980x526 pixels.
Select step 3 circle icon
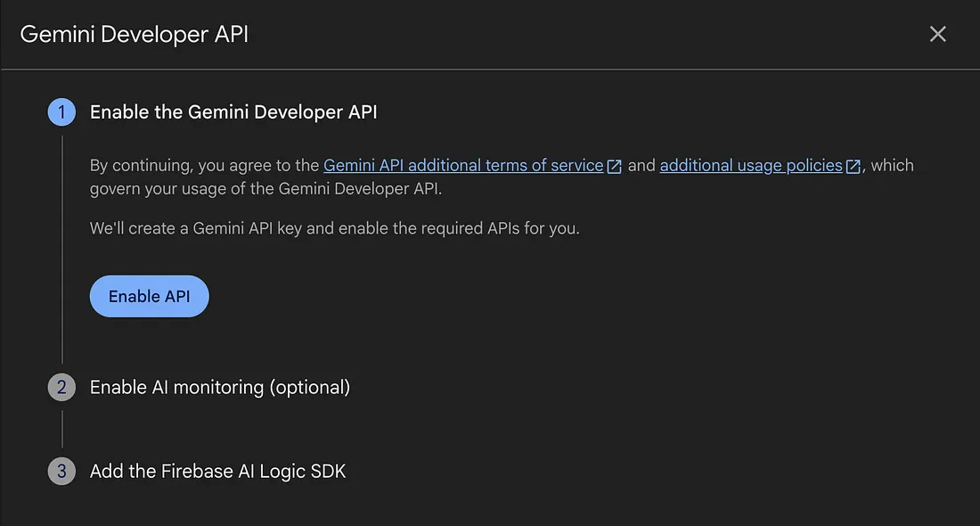pos(61,471)
